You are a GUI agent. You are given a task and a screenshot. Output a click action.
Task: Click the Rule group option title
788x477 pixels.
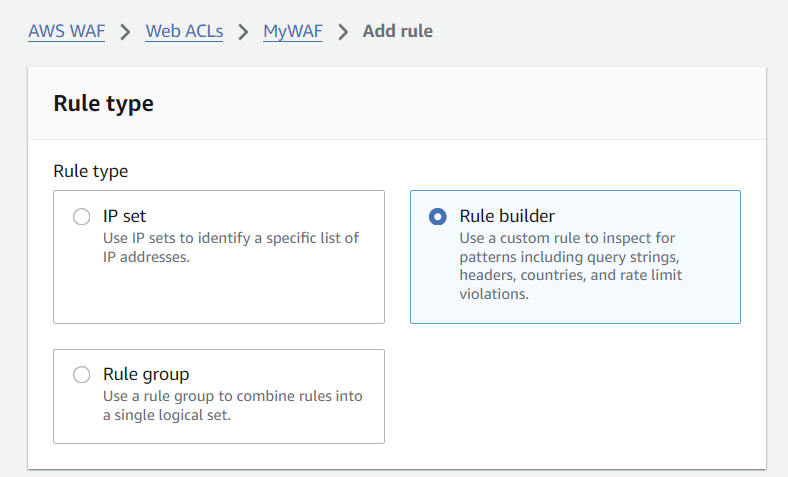[x=146, y=374]
